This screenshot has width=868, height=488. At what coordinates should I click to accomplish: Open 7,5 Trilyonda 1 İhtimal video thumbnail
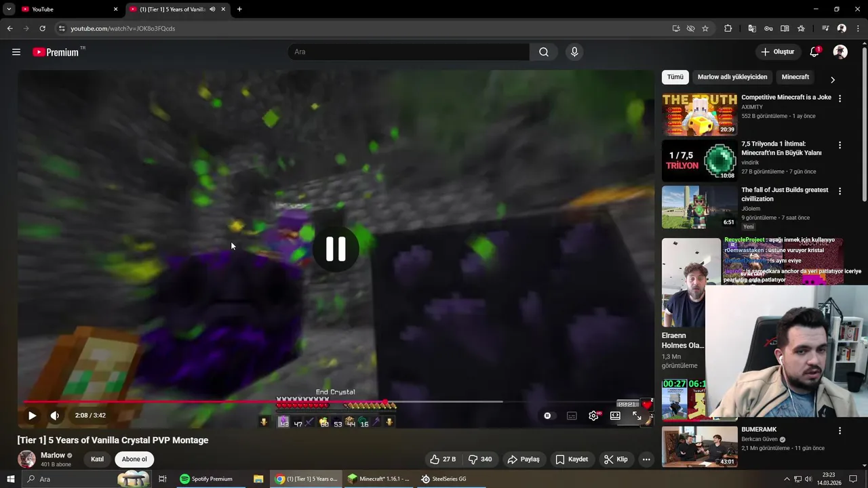[699, 161]
